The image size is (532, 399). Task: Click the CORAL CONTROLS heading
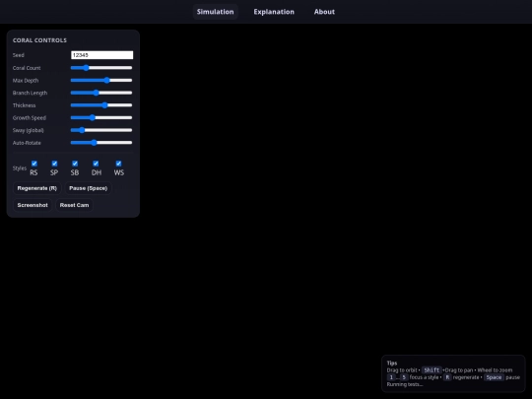pos(39,40)
